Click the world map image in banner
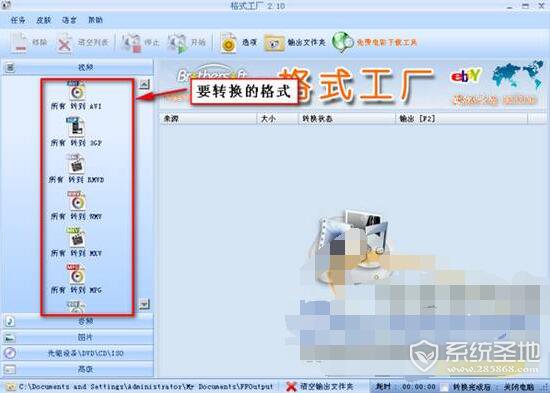The width and height of the screenshot is (550, 393). tap(518, 75)
